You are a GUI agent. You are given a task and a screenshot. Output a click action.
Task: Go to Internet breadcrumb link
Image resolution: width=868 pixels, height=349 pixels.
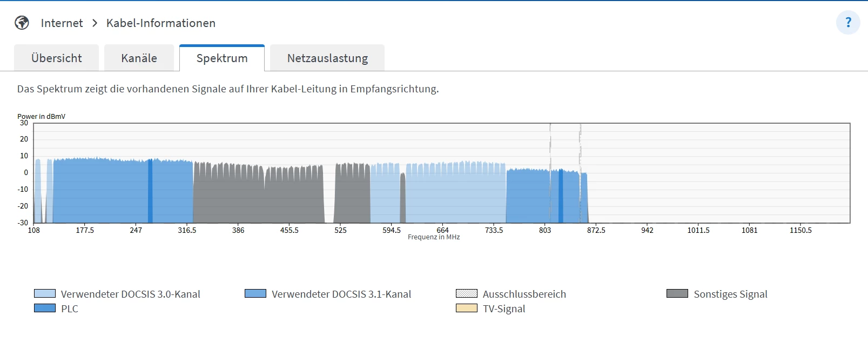click(x=62, y=23)
